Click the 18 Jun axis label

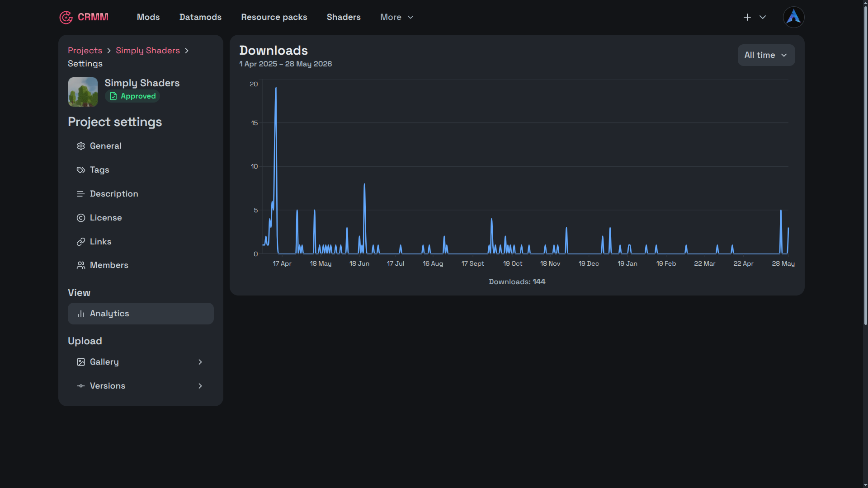click(x=359, y=263)
